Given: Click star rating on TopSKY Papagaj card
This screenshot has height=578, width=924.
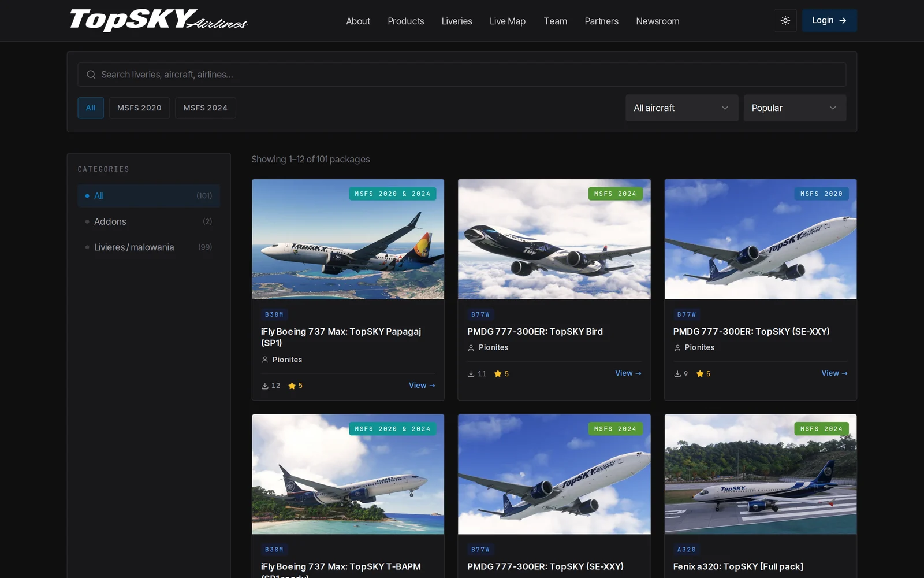Looking at the screenshot, I should [x=295, y=386].
